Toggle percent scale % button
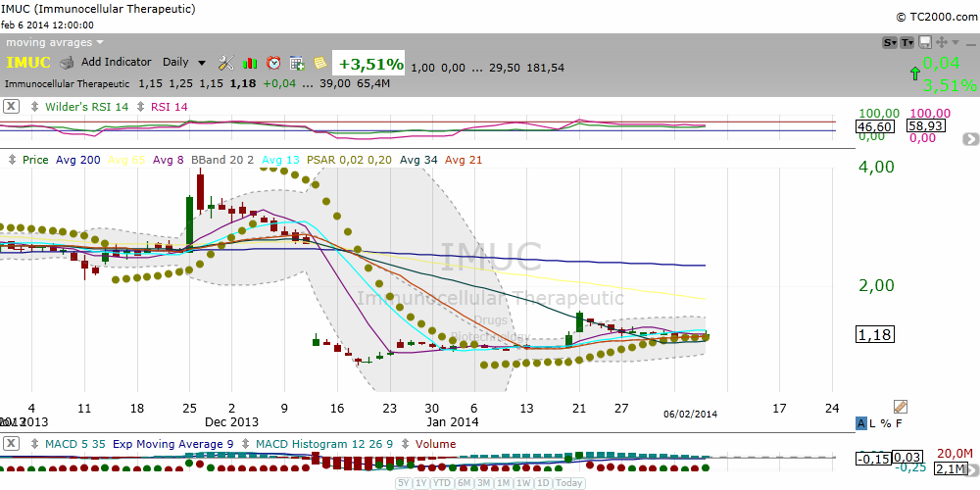 click(885, 423)
